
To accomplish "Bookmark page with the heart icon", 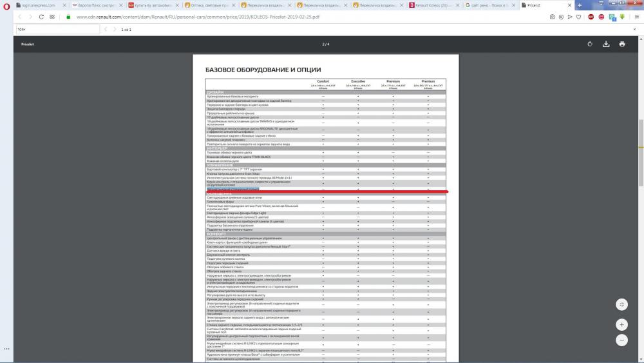I will pyautogui.click(x=578, y=17).
